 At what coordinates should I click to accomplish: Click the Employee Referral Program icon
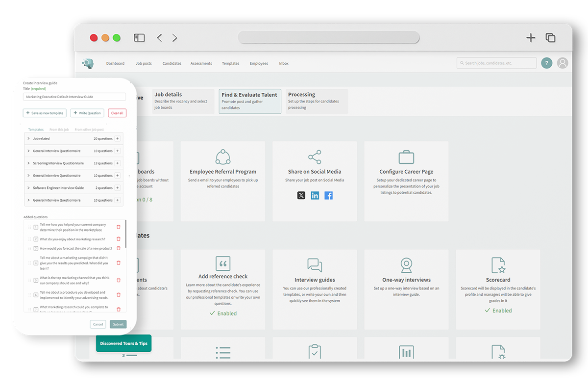click(223, 157)
